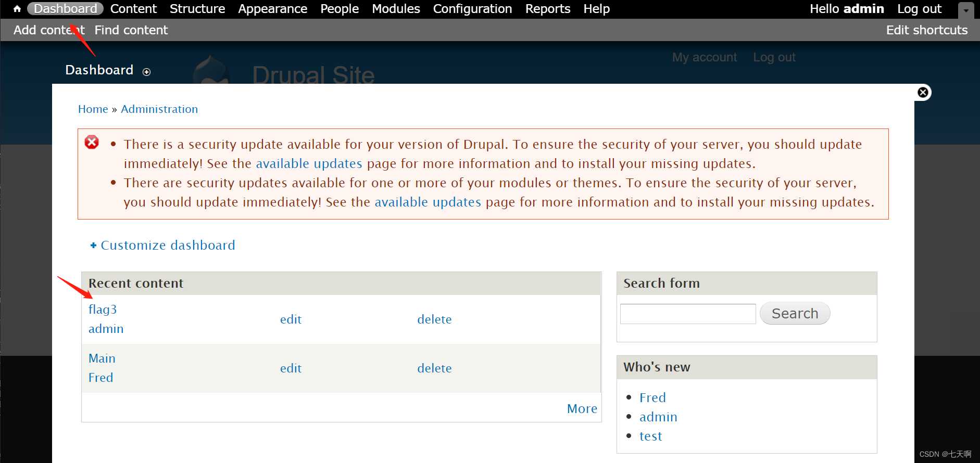This screenshot has height=463, width=980.
Task: Click the Who's new block header
Action: [x=747, y=367]
